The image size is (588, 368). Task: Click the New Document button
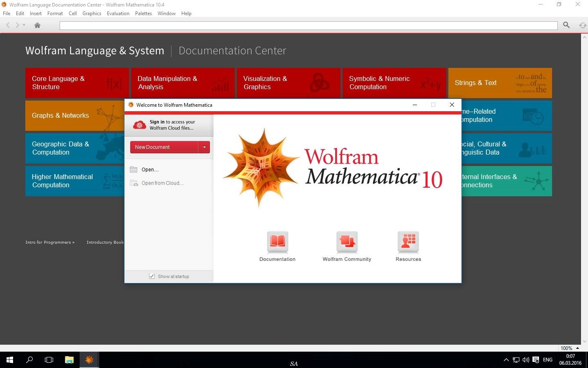pyautogui.click(x=164, y=147)
